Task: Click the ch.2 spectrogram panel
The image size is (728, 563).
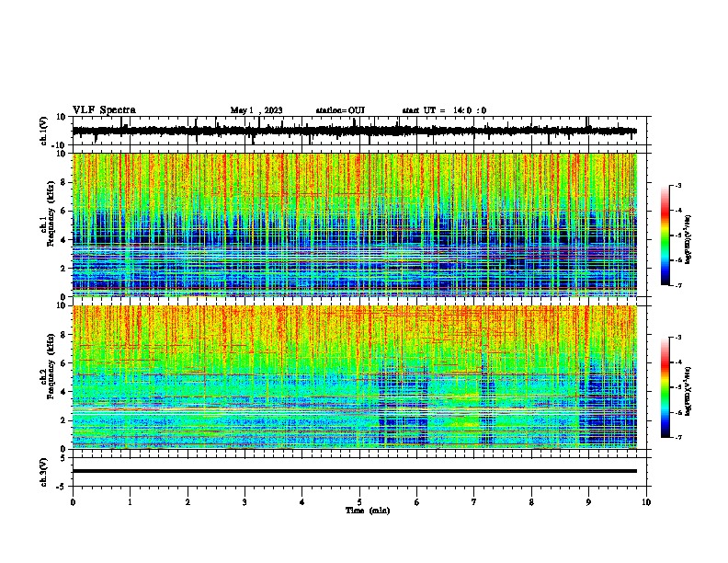Action: click(x=355, y=377)
